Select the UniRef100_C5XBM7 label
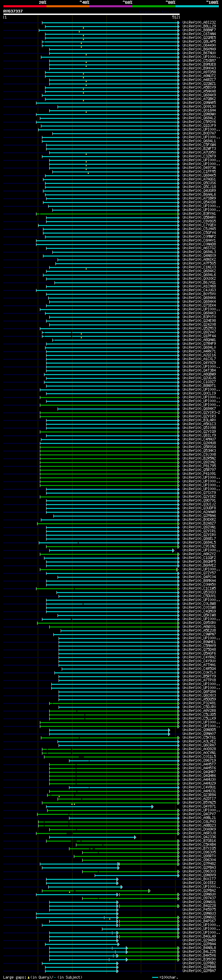Screen dimensions: 222x980 pos(199,60)
